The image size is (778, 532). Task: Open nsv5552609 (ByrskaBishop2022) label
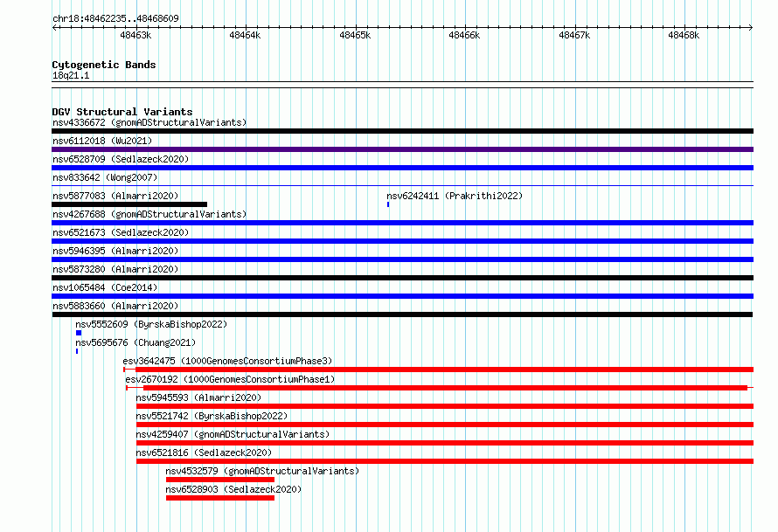[151, 324]
